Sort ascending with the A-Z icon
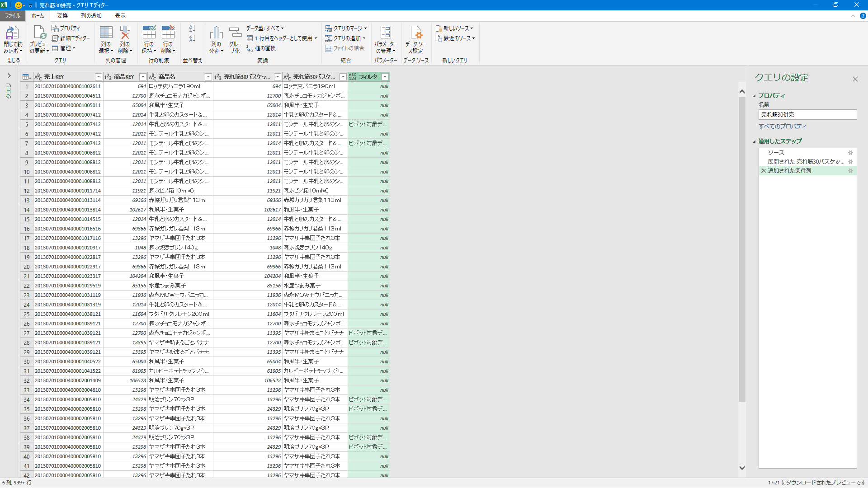The width and height of the screenshot is (868, 488). pyautogui.click(x=192, y=28)
